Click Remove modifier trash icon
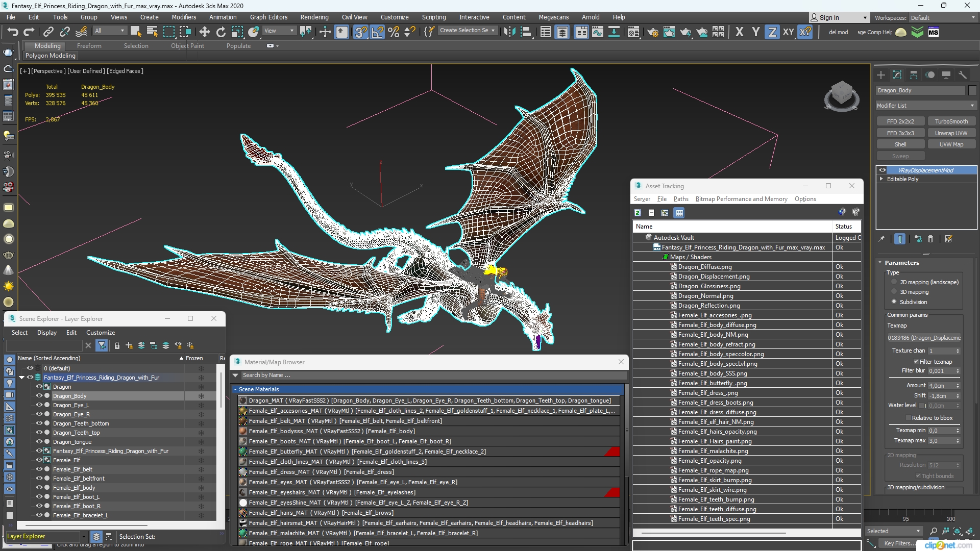The width and height of the screenshot is (980, 551). (x=930, y=239)
